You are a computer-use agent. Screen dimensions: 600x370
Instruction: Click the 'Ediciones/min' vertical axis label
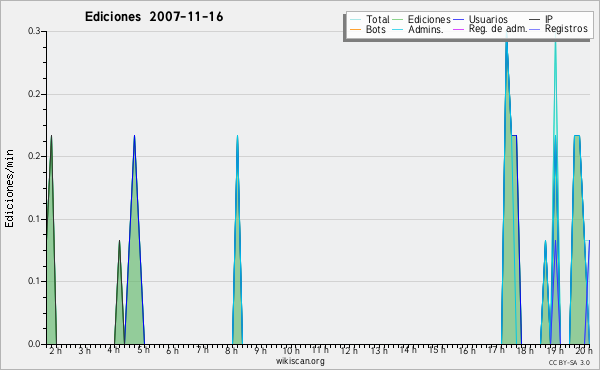[9, 188]
